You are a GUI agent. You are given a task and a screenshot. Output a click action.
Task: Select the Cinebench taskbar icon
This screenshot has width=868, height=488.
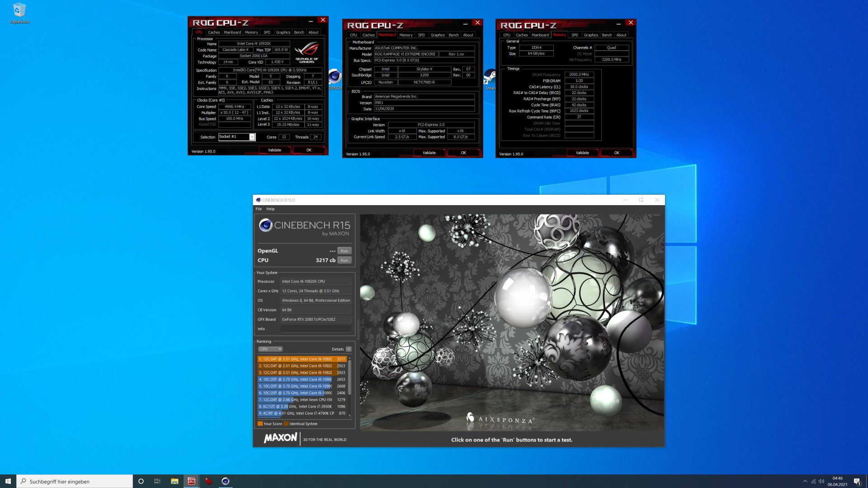point(226,481)
